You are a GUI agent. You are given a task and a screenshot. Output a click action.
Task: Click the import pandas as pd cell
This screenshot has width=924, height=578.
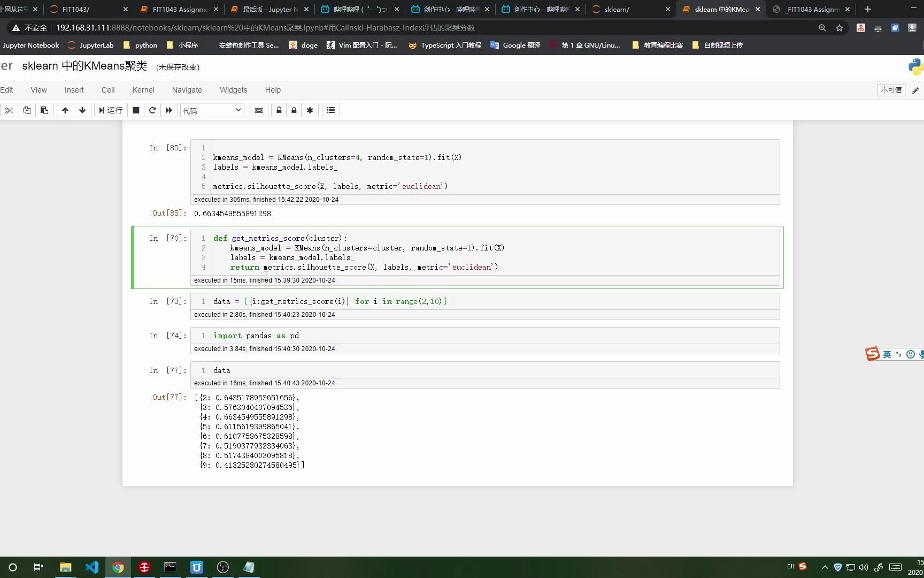point(495,336)
